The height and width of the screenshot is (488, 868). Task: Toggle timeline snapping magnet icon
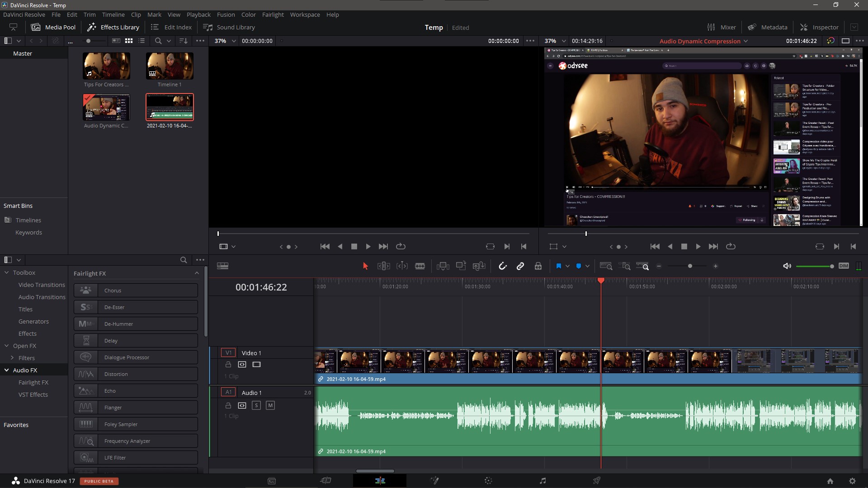502,266
